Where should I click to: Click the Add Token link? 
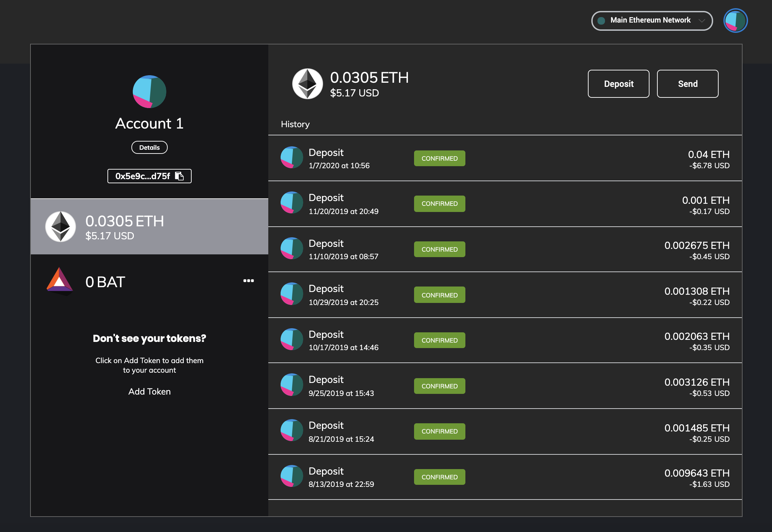tap(150, 391)
